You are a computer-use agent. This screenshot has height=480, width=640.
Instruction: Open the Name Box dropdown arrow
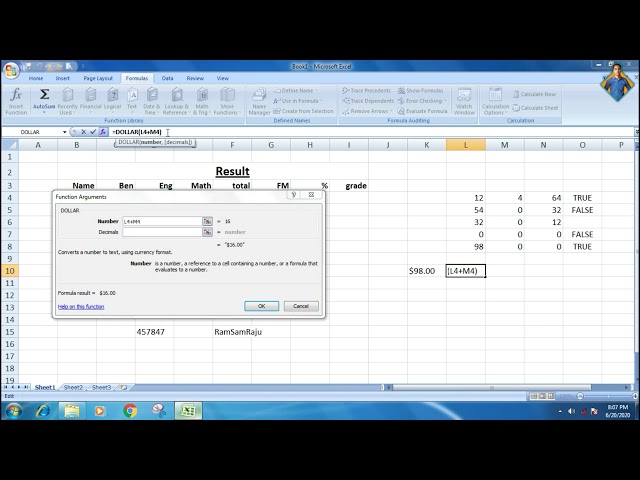click(64, 132)
